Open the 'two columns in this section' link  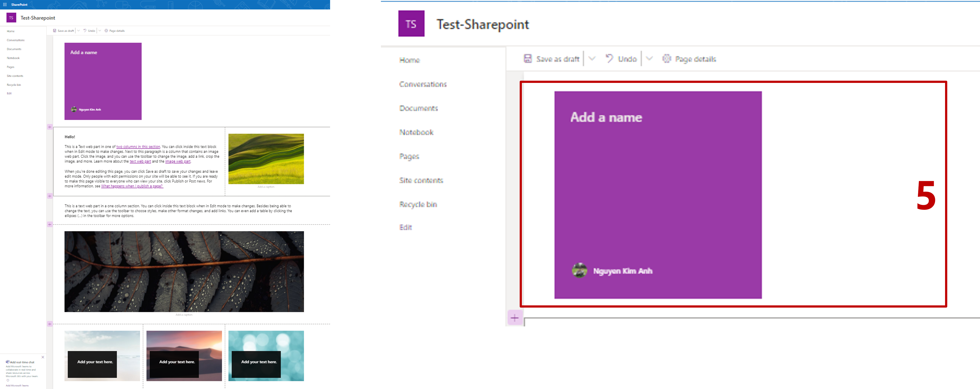[138, 146]
